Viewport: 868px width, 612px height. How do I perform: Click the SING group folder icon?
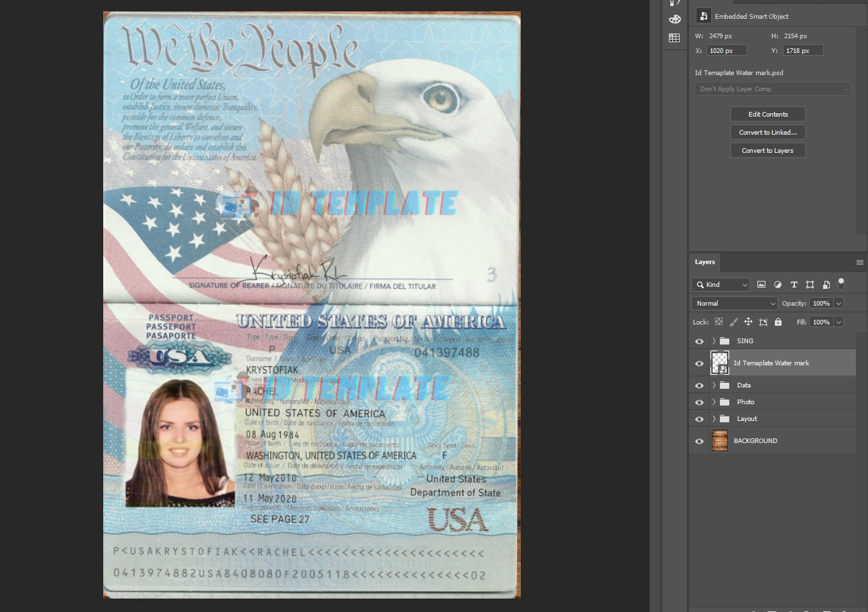(724, 341)
